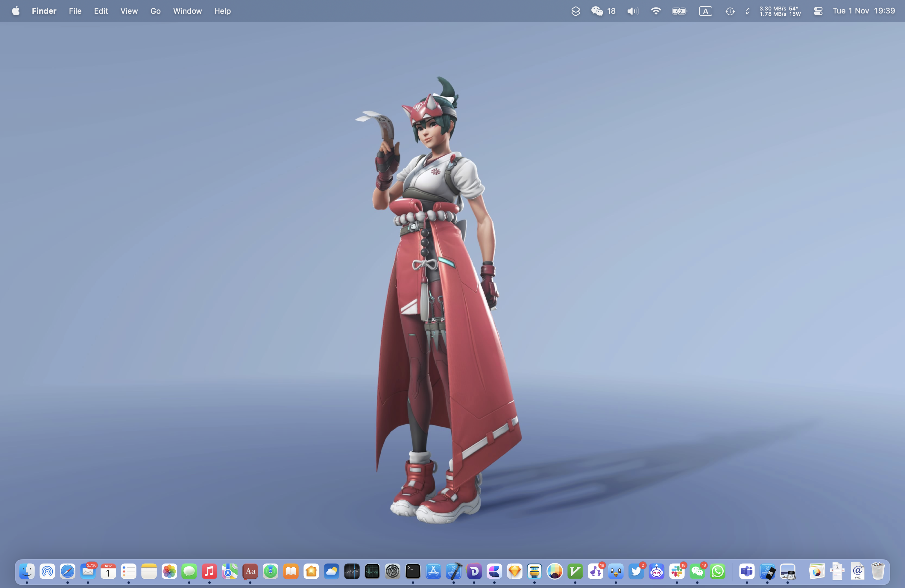The image size is (905, 588).
Task: Launch Sketch diamond icon in Dock
Action: coord(514,571)
